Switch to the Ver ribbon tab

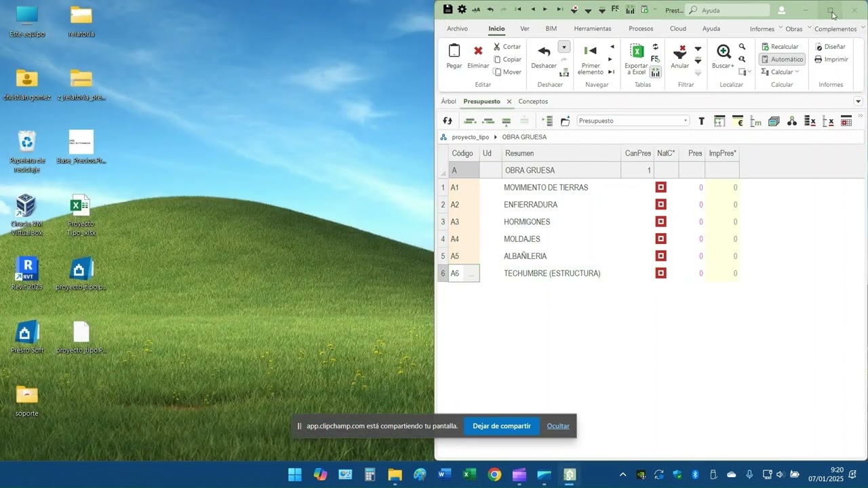pyautogui.click(x=525, y=28)
